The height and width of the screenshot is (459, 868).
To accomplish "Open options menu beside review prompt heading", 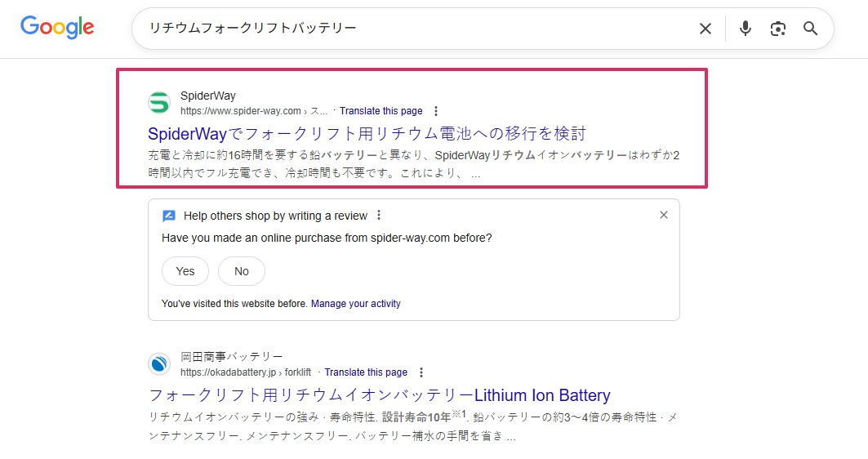I will point(379,216).
